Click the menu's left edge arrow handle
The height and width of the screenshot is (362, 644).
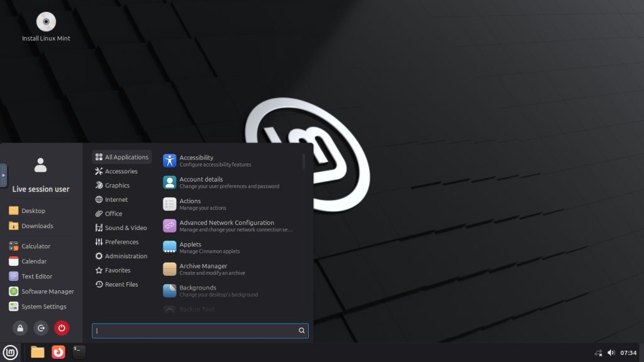tap(3, 176)
